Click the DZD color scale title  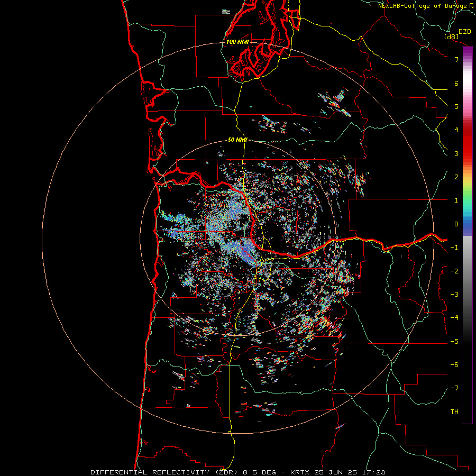pos(465,32)
